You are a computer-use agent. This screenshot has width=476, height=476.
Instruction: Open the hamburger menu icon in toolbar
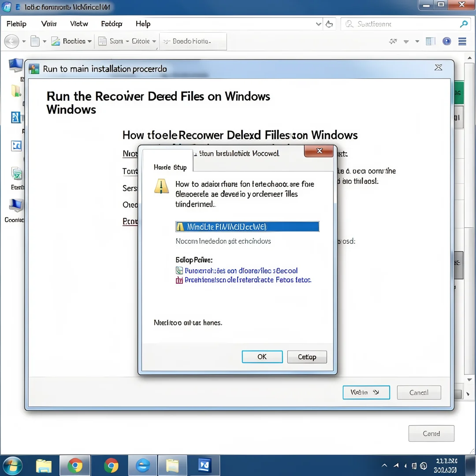462,41
